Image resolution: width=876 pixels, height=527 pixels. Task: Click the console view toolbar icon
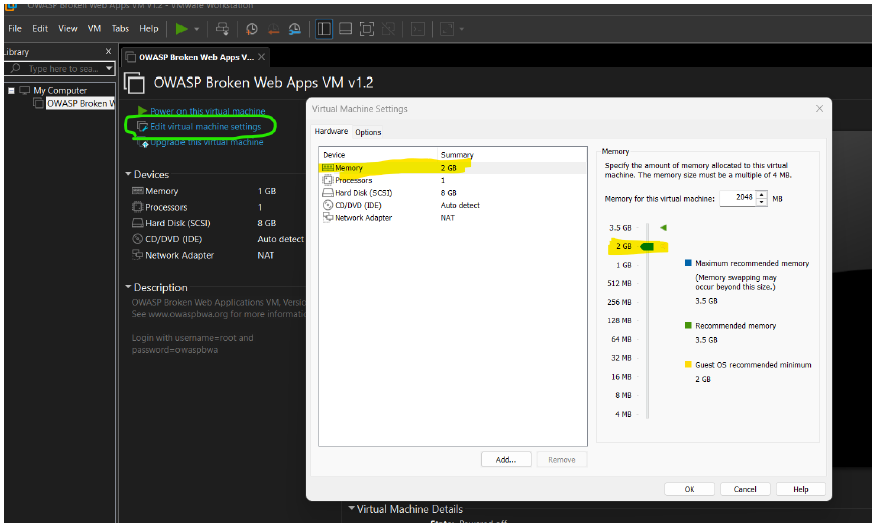(418, 29)
